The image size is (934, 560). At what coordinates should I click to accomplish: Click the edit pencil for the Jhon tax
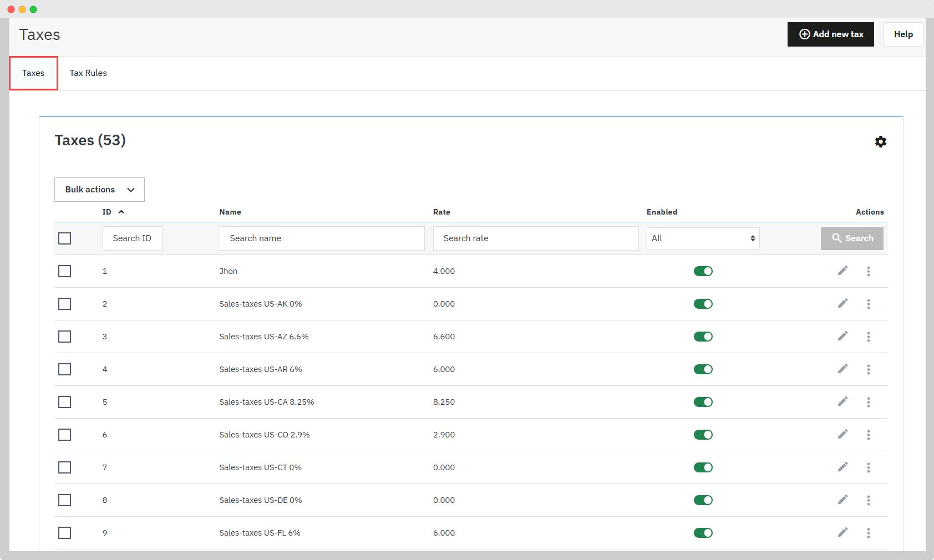click(x=842, y=271)
